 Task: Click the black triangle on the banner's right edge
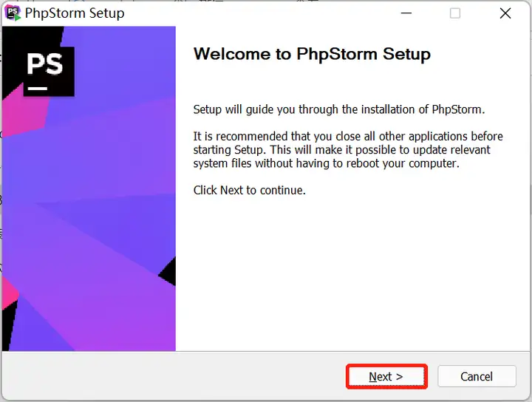(x=168, y=271)
